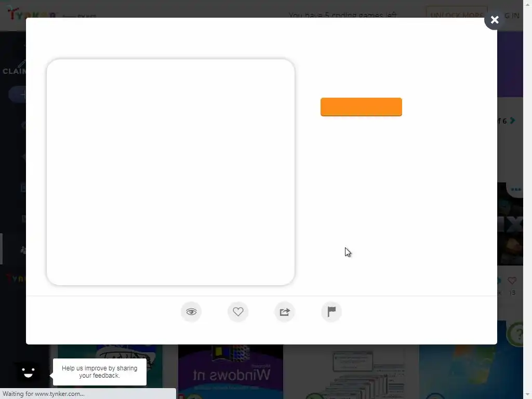Click the eye views icon
Viewport: 532px width, 399px height.
[x=191, y=312]
